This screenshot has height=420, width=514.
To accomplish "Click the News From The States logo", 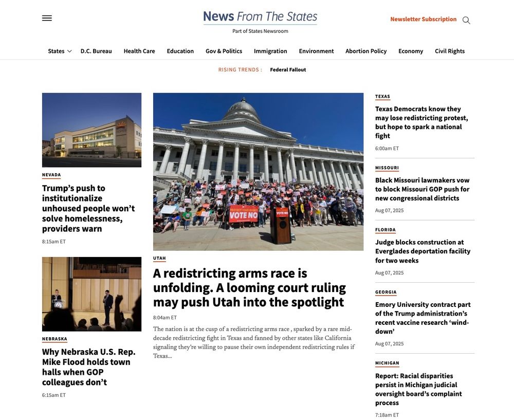I will pos(260,17).
